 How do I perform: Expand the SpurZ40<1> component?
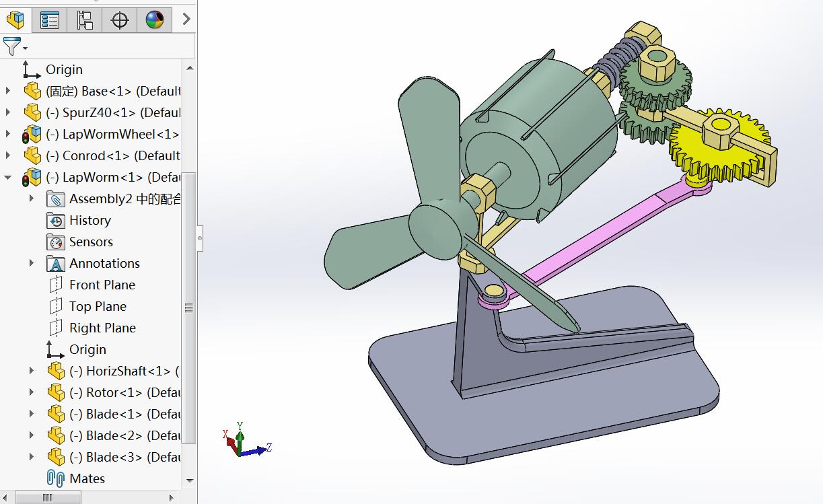pyautogui.click(x=8, y=112)
